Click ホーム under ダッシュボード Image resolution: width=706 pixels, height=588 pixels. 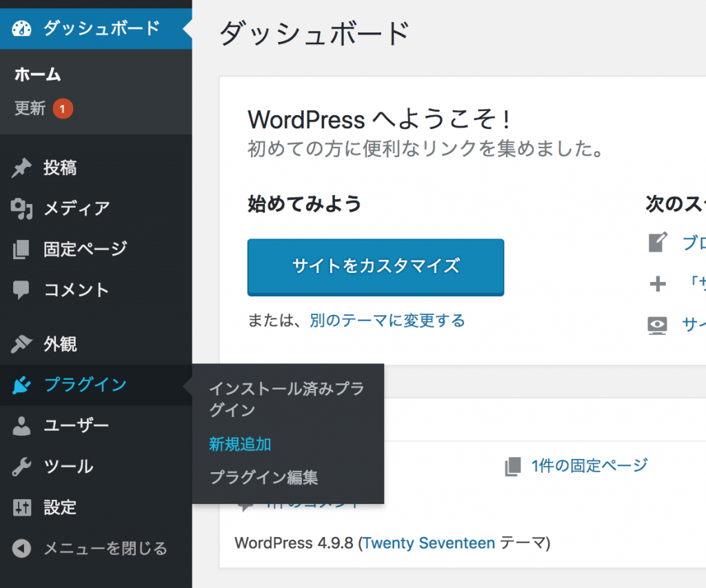(38, 74)
